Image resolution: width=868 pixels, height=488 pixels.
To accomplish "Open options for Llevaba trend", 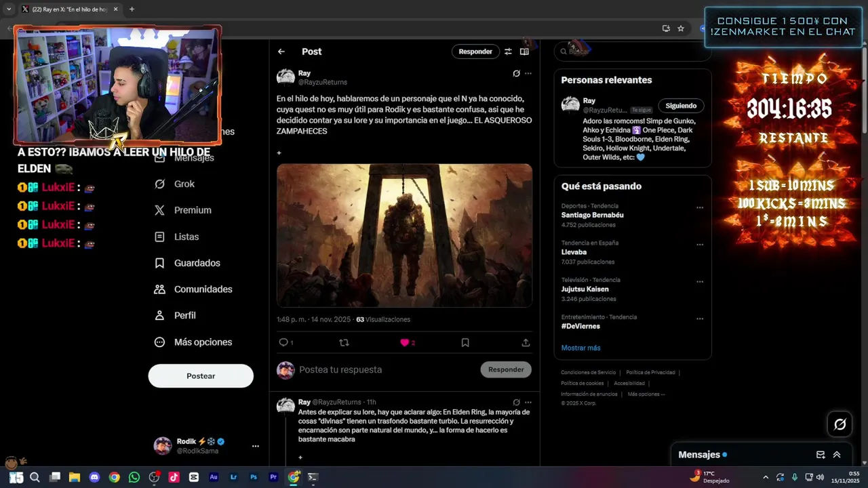I will pyautogui.click(x=700, y=245).
